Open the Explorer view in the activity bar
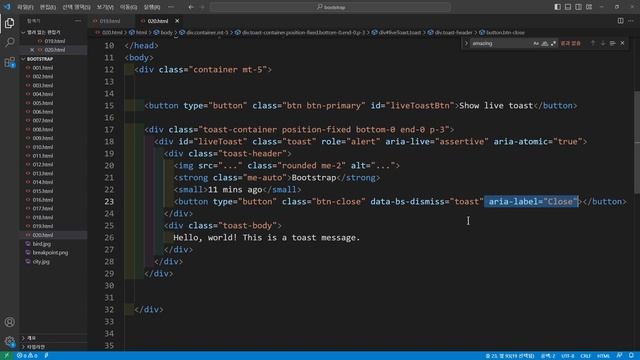Viewport: 640px width, 360px height. pyautogui.click(x=9, y=23)
